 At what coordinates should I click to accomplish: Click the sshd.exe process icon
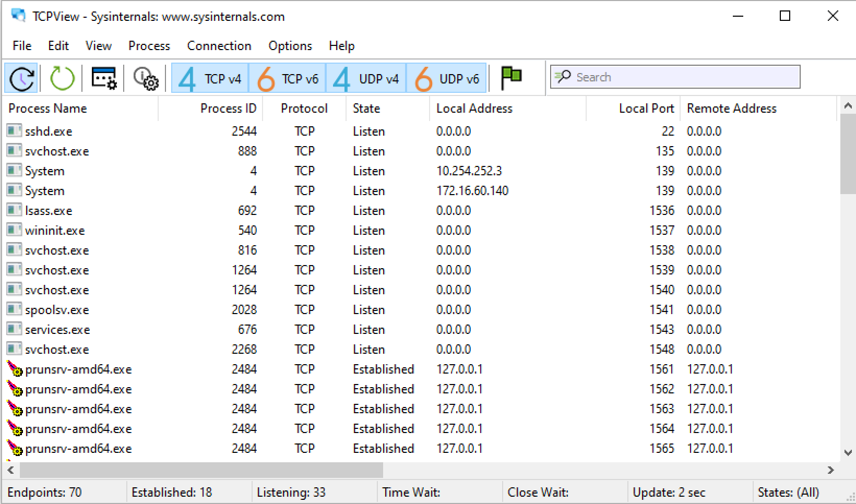[14, 131]
